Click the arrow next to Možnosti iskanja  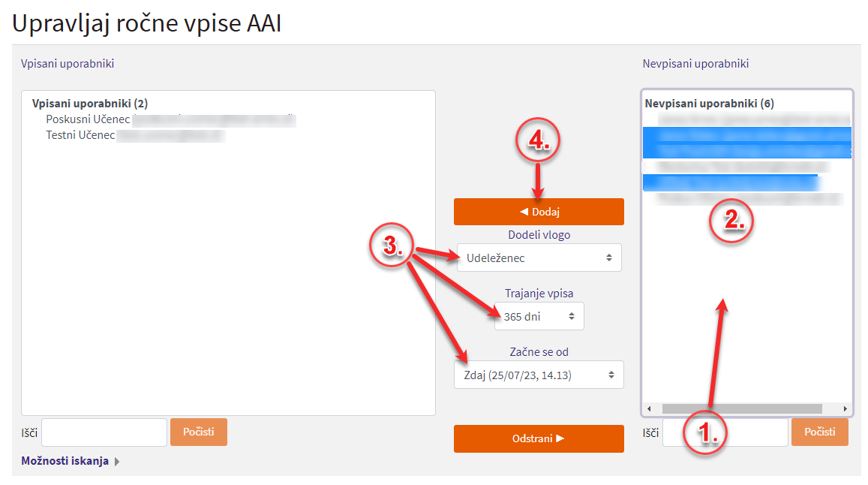point(117,462)
